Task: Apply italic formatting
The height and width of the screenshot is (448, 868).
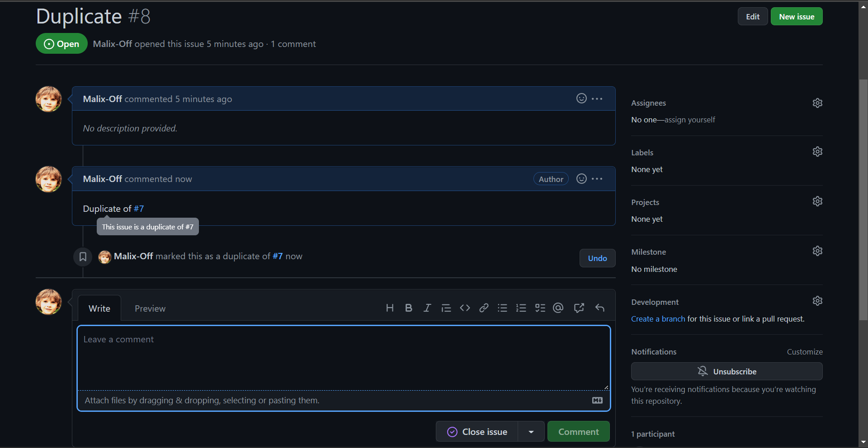Action: click(x=427, y=308)
